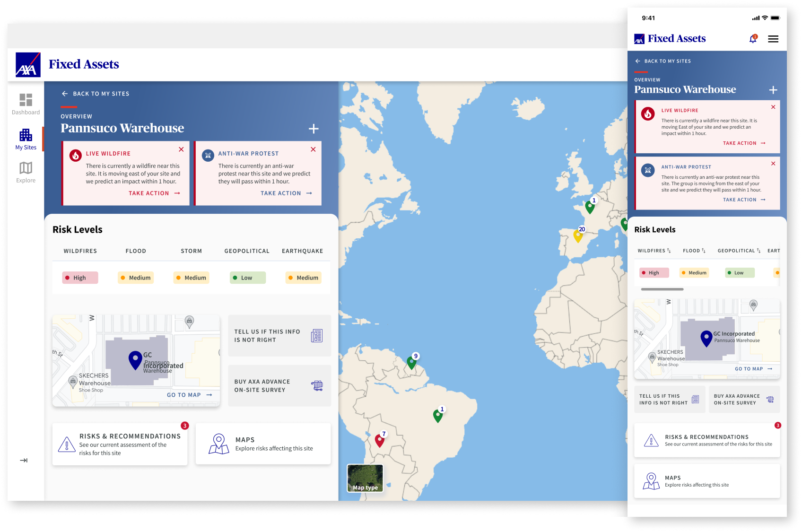Expand the sidebar with arrow icon
This screenshot has height=532, width=802.
(24, 460)
